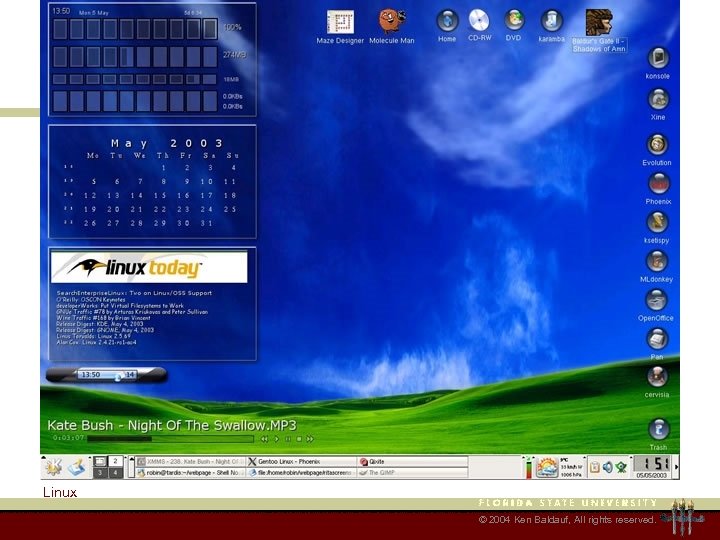Open headline SearchEnterpriseLinux: Two on Linux/OSS Support

(x=134, y=293)
